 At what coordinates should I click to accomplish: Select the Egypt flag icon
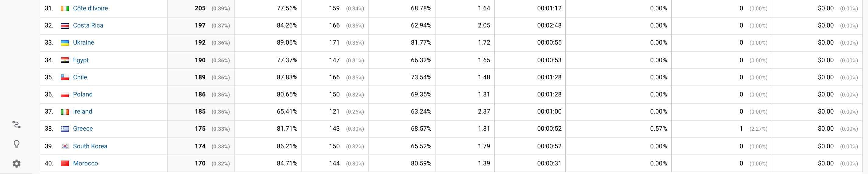click(x=65, y=60)
